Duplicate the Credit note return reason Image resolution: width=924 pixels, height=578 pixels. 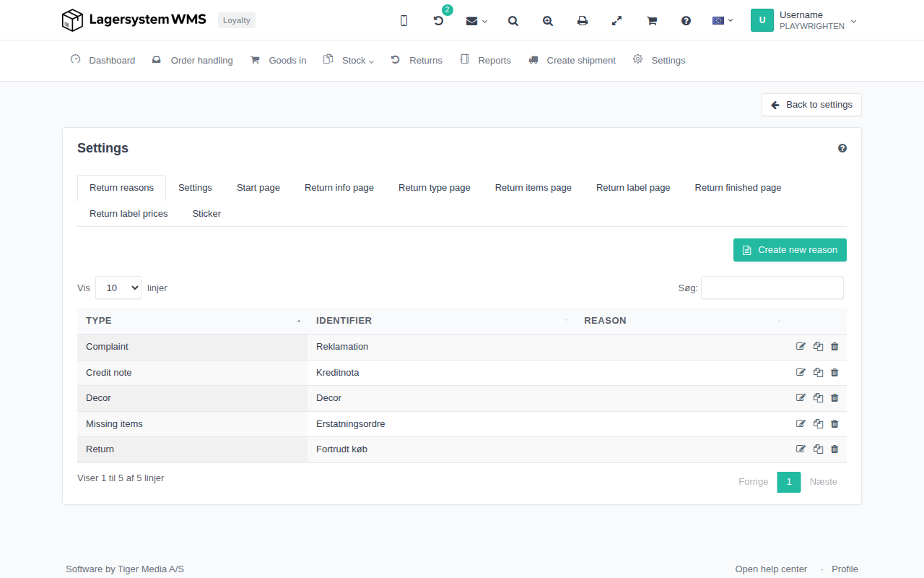click(818, 373)
